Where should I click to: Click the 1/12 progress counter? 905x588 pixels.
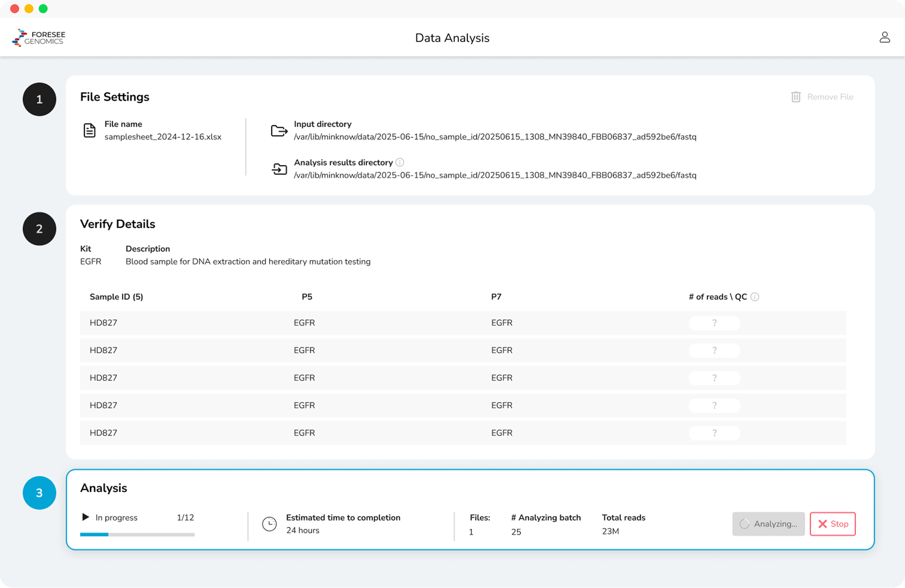point(185,518)
